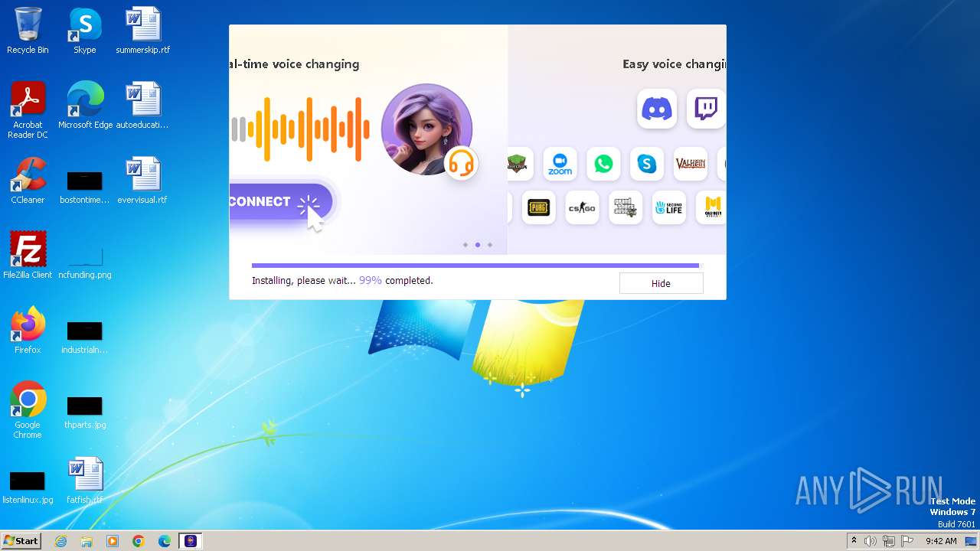
Task: Open the network tray icon
Action: (889, 541)
